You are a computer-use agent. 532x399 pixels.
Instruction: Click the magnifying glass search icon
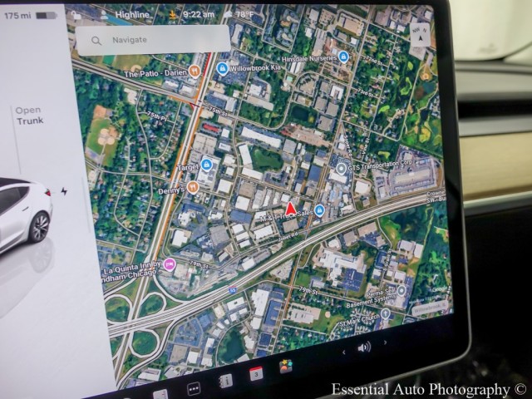[96, 41]
